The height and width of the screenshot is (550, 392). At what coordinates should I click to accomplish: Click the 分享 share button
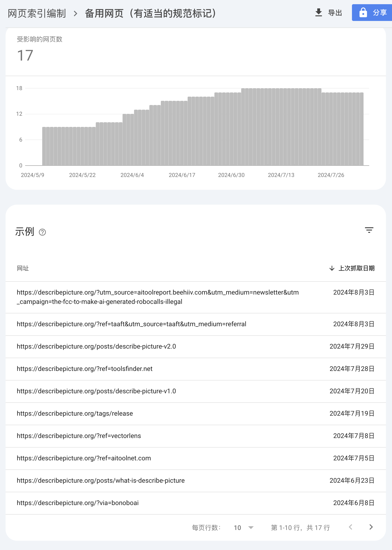pos(372,13)
